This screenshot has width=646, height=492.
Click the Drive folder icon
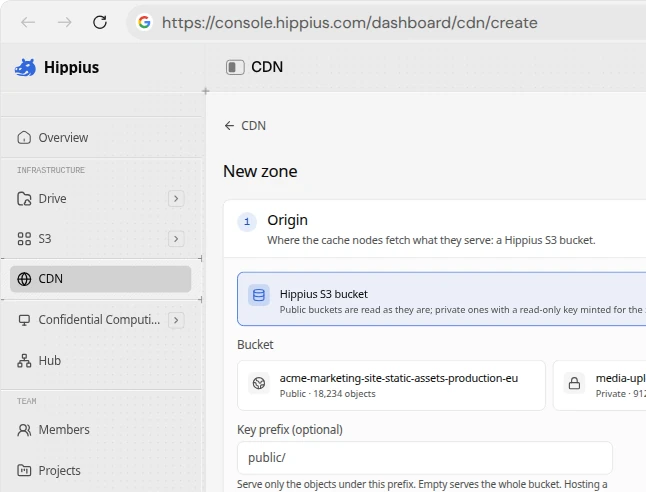(24, 199)
